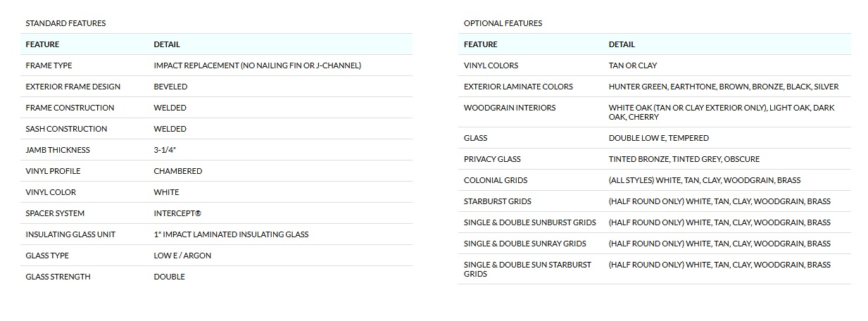
Task: Select the SPACER SYSTEM row label
Action: point(55,213)
